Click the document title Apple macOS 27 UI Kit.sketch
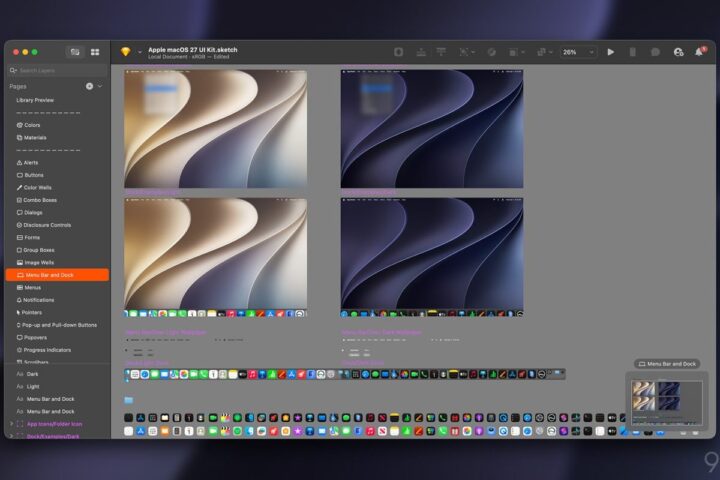Image resolution: width=720 pixels, height=480 pixels. coord(192,50)
